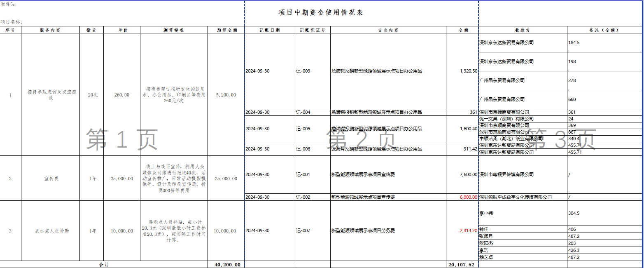Select the amount cell '7,600.00'

(x=462, y=174)
